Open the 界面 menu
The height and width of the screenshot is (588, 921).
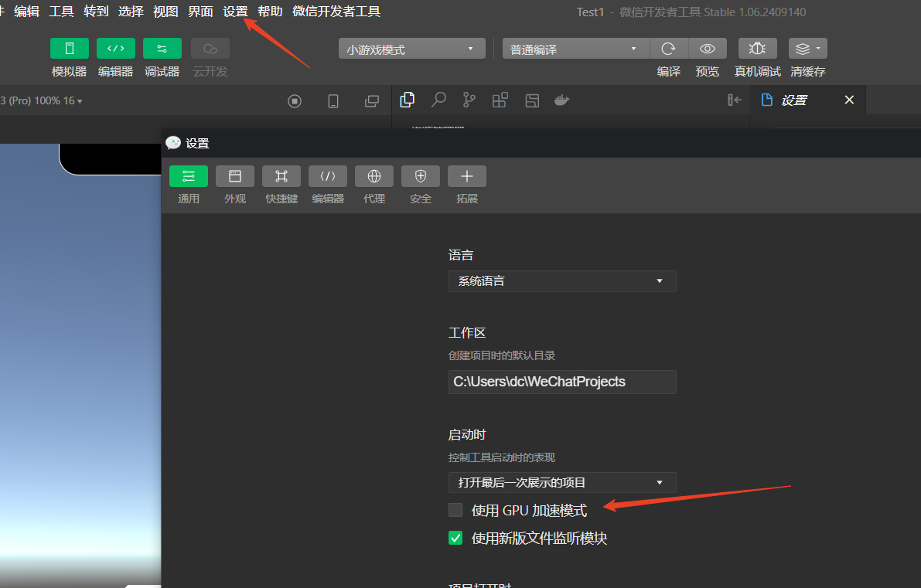200,12
